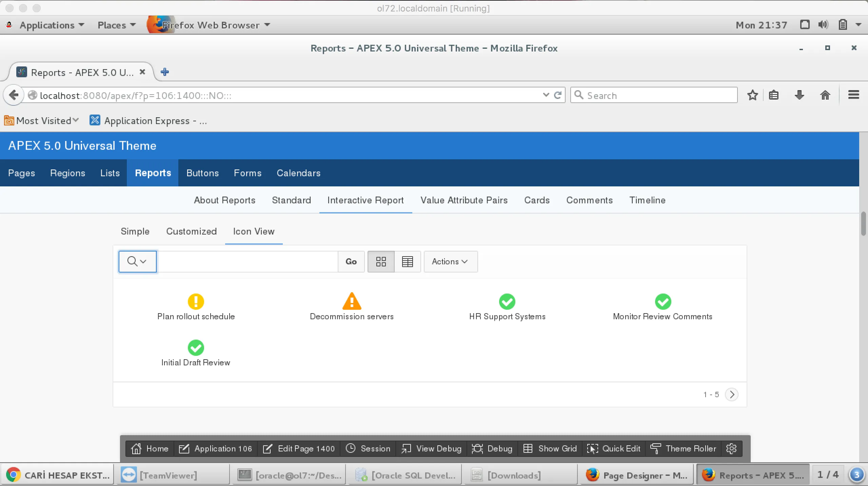The width and height of the screenshot is (868, 486).
Task: Open the Cards report tab
Action: click(537, 200)
